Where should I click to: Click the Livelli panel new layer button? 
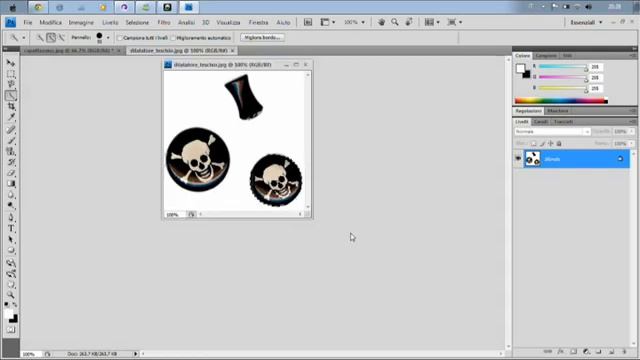click(x=611, y=351)
